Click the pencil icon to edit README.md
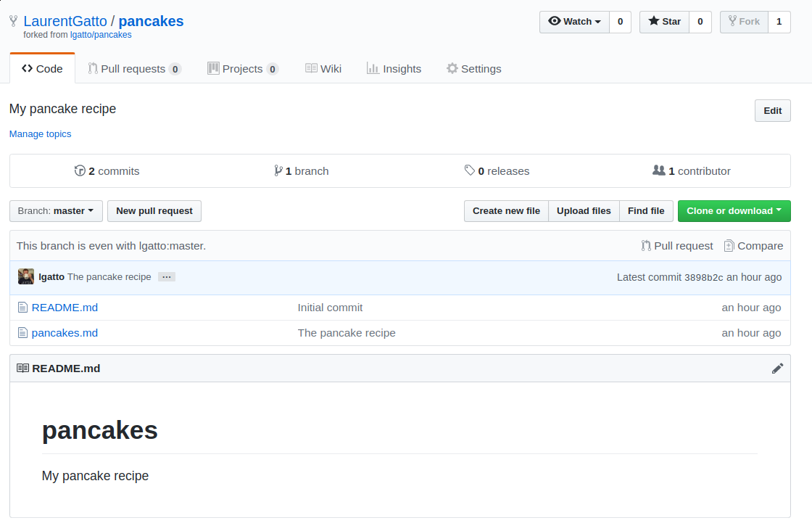This screenshot has width=812, height=531. (x=778, y=369)
